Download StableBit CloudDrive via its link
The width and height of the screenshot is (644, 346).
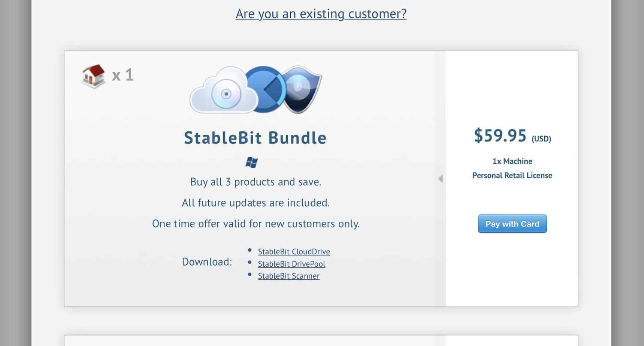point(294,252)
